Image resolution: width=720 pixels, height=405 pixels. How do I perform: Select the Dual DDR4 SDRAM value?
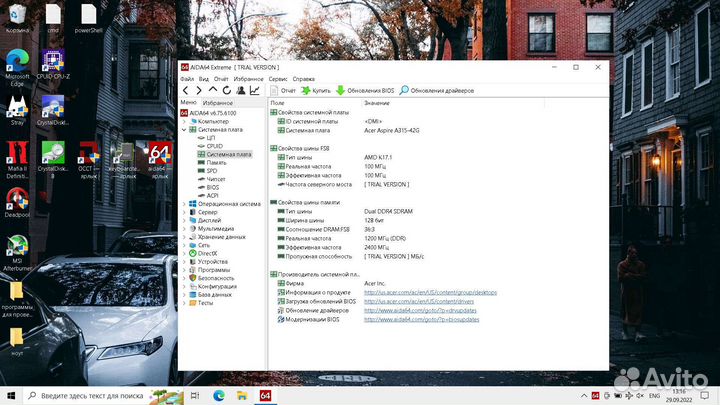(388, 212)
